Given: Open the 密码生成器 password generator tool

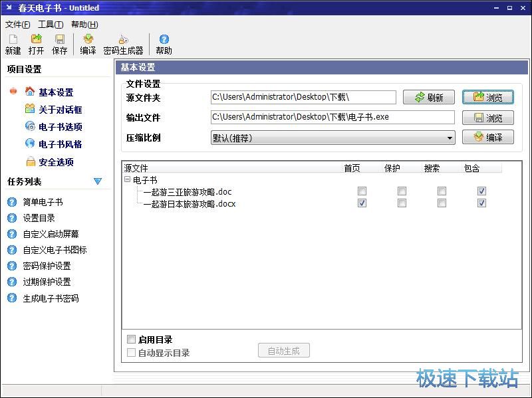Looking at the screenshot, I should [x=123, y=45].
